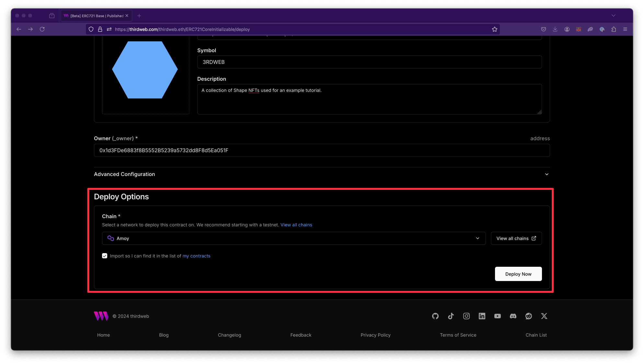Open thirdweb's GitHub page via footer icon
644x364 pixels.
[x=435, y=316]
